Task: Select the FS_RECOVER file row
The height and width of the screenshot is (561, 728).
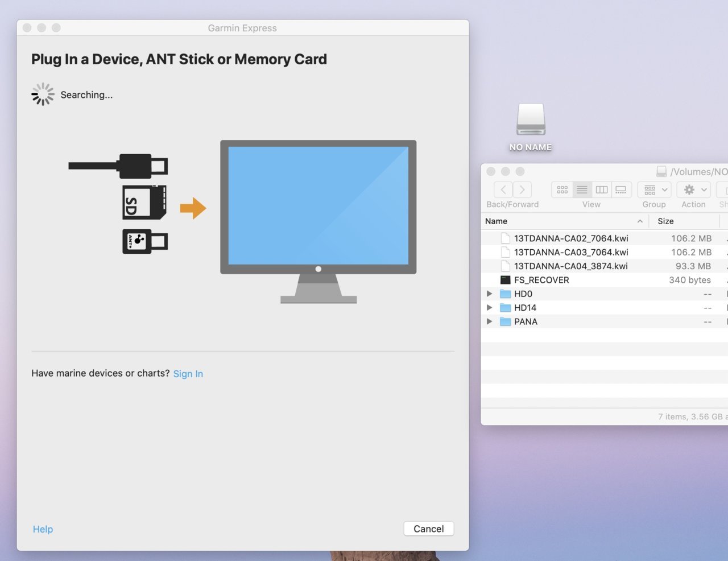Action: point(604,280)
